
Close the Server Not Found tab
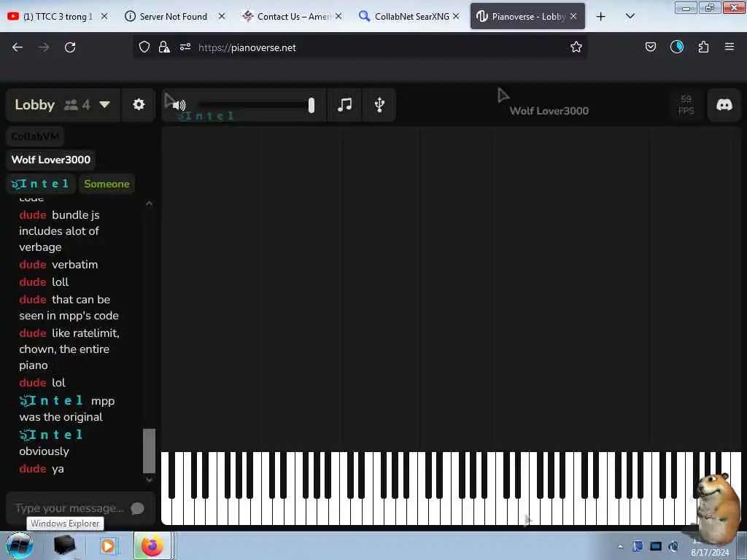tap(222, 16)
